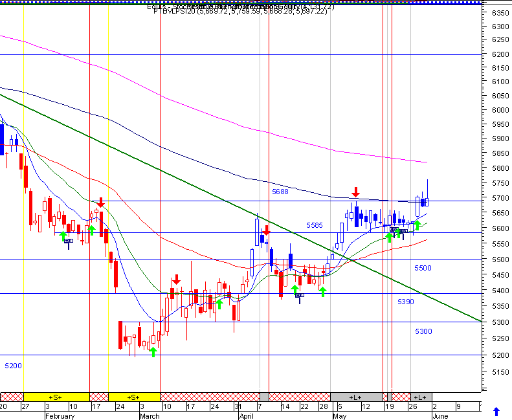Image resolution: width=512 pixels, height=420 pixels.
Task: Click the thick green descending trendline
Action: (241, 208)
